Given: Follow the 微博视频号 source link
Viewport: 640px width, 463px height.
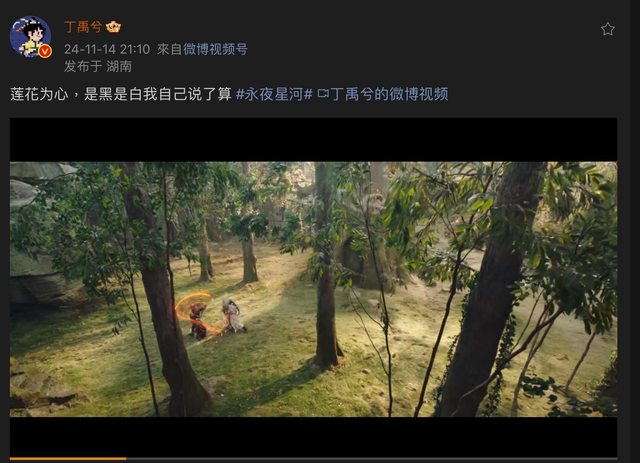Looking at the screenshot, I should tap(215, 49).
